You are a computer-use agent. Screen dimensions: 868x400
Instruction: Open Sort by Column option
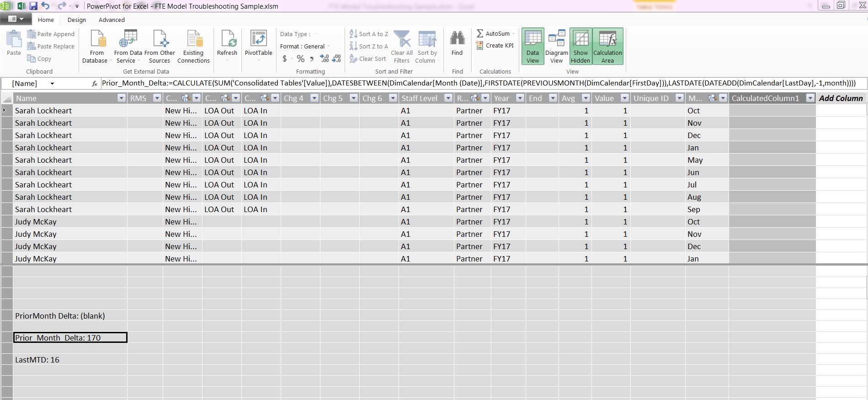coord(426,46)
